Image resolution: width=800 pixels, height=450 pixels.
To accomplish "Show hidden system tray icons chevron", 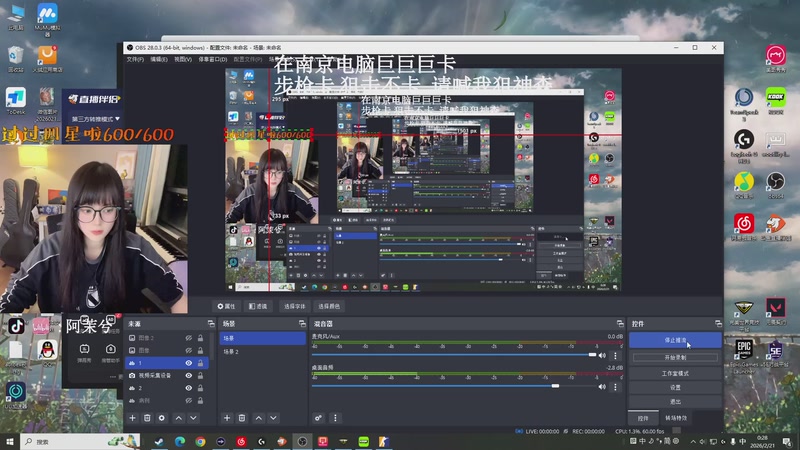I will point(693,441).
